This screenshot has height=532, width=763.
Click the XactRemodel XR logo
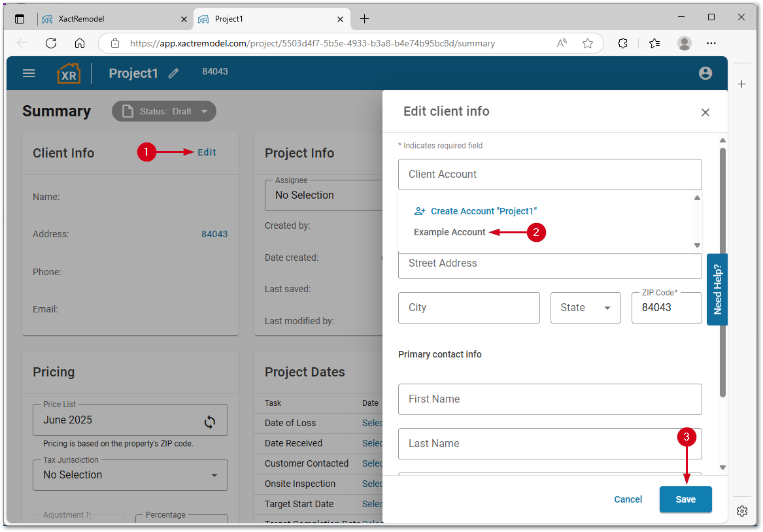(69, 73)
